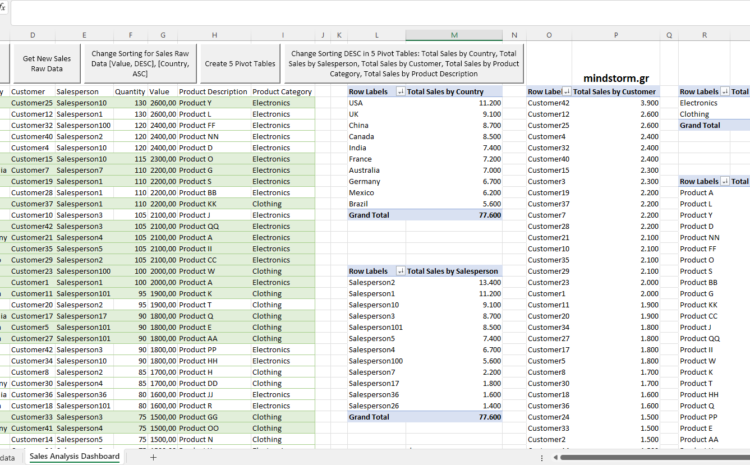Click the horizontal scrollbar at bottom
750x465 pixels.
[655, 457]
